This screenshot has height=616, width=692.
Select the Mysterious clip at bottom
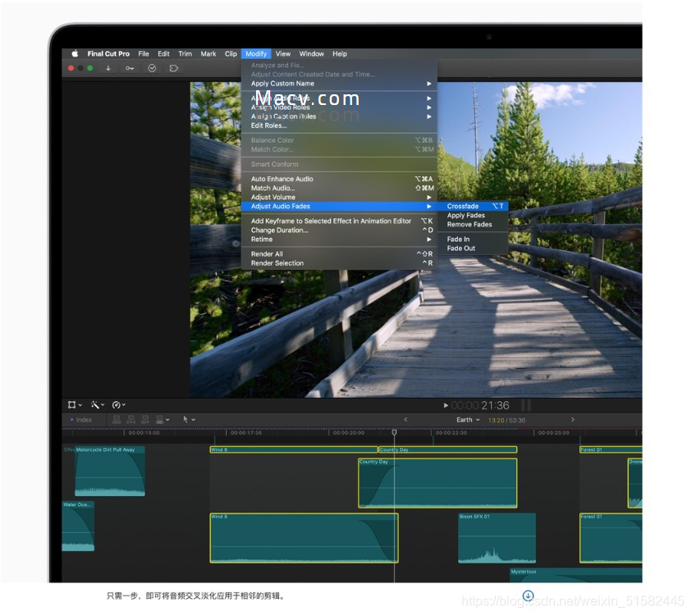pyautogui.click(x=576, y=576)
